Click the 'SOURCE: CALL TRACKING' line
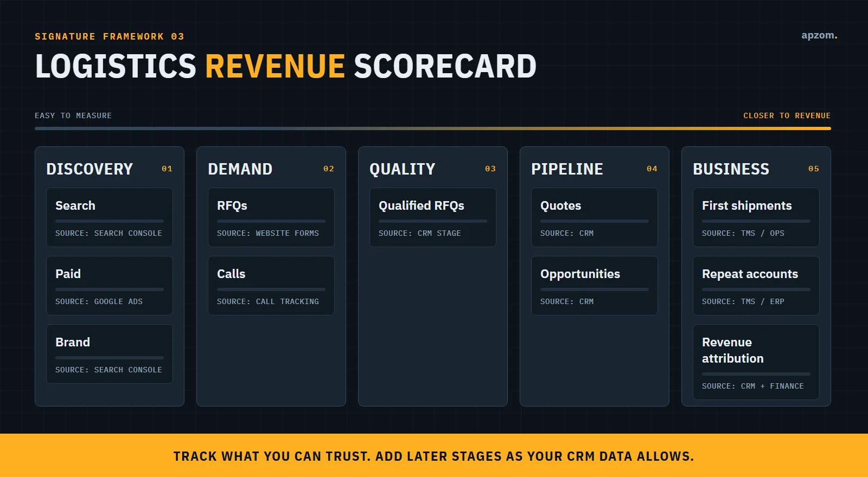Screen dimensions: 868x477 [x=268, y=301]
